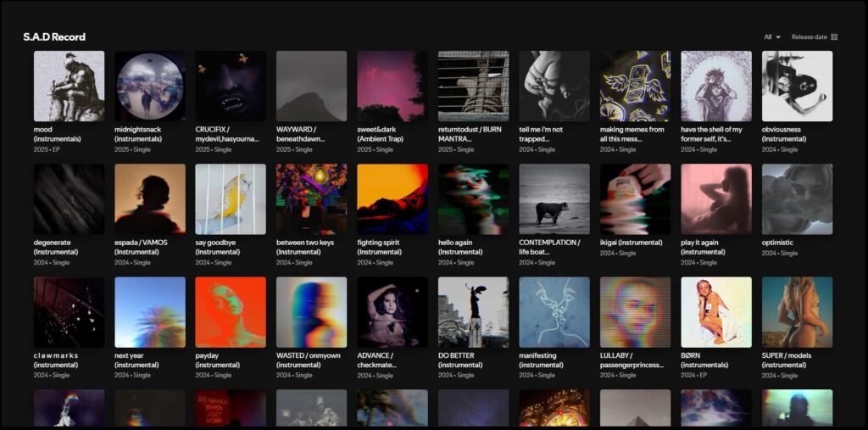Open the WASTED / onmyown cover
The height and width of the screenshot is (430, 868).
pos(312,312)
